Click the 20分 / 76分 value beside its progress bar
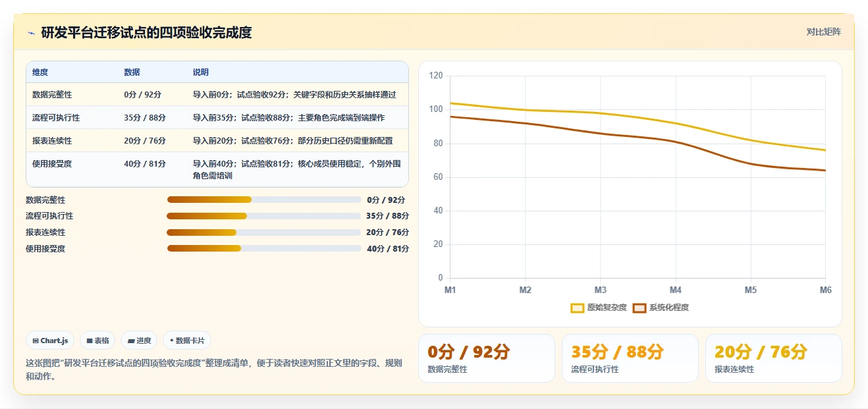Screen dimensions: 868x409 click(x=387, y=232)
